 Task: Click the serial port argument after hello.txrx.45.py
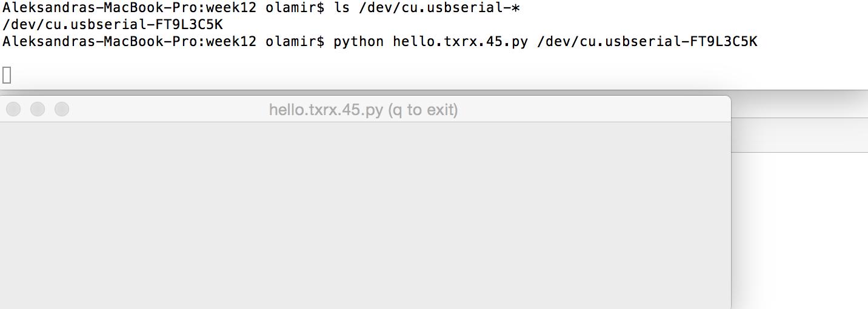(x=647, y=42)
